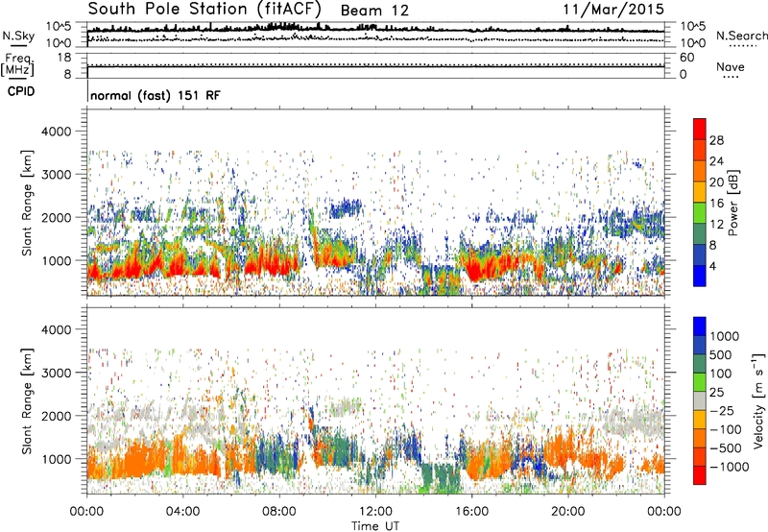The width and height of the screenshot is (768, 532).
Task: Click the date '11/Mar/2015'
Action: click(613, 10)
